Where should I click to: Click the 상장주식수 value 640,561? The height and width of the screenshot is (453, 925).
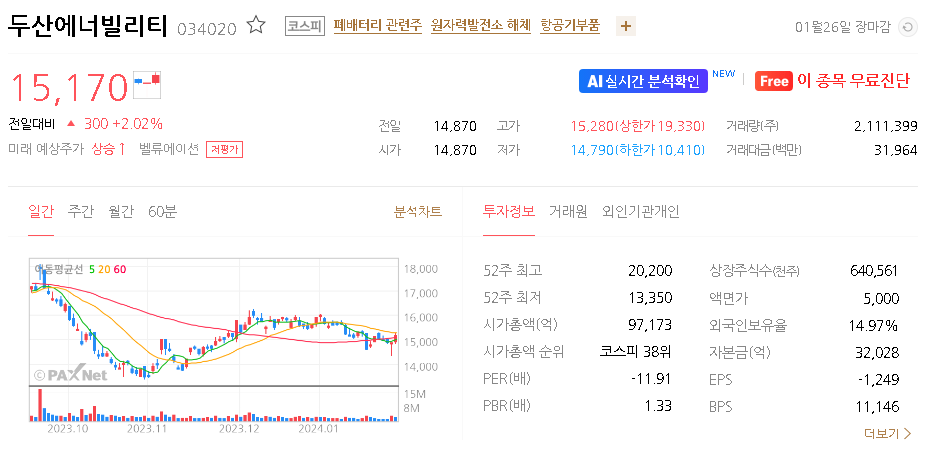pos(874,271)
